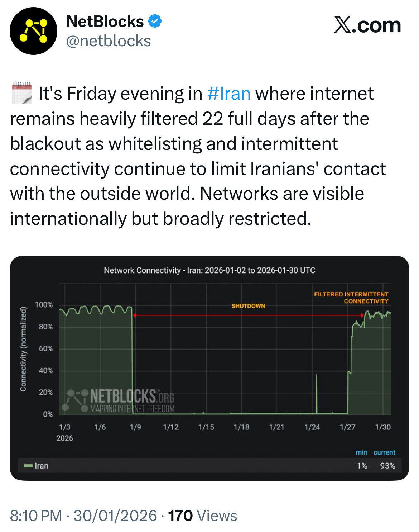Screen dimensions: 419x532
Task: Click the NetBlocks profile avatar
Action: pyautogui.click(x=33, y=31)
